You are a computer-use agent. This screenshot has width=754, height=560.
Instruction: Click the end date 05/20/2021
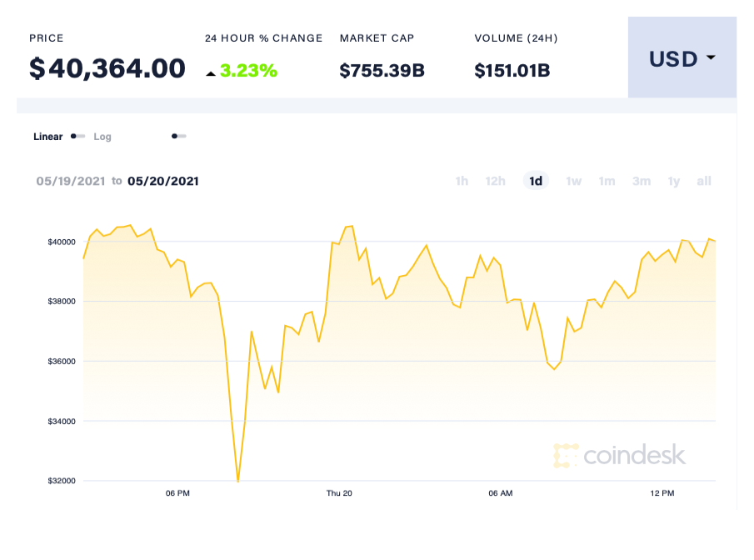tap(163, 181)
